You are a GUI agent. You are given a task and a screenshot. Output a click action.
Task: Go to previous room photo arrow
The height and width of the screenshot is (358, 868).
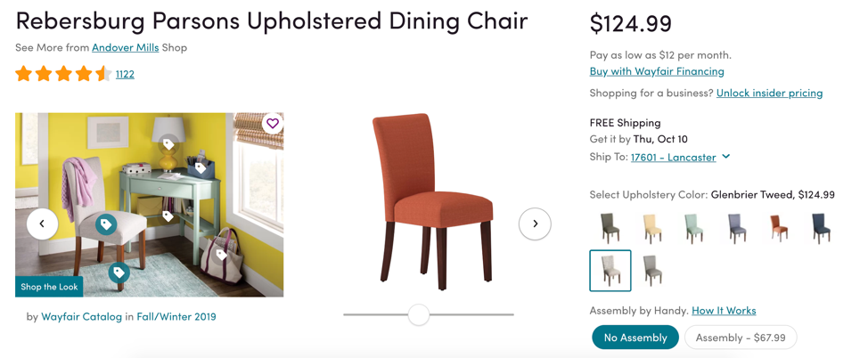(x=42, y=224)
